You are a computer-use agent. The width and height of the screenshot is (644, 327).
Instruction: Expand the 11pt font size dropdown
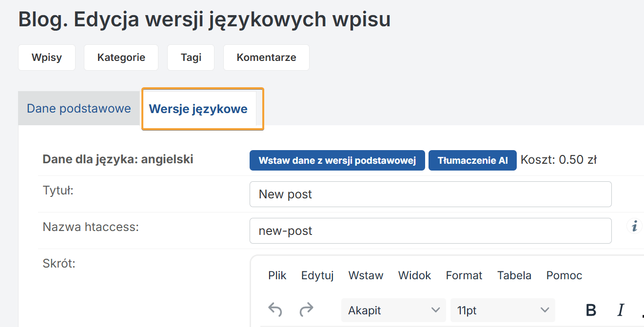click(502, 310)
